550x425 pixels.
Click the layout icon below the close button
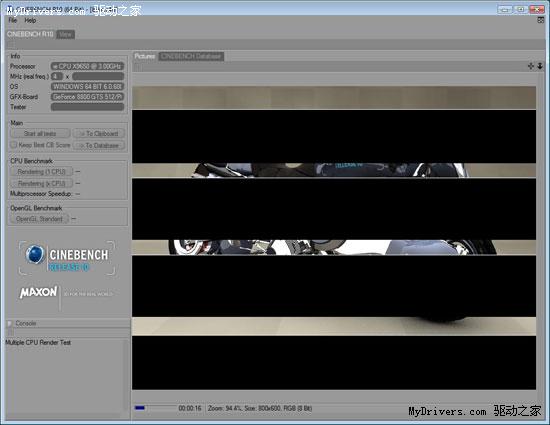coord(541,20)
